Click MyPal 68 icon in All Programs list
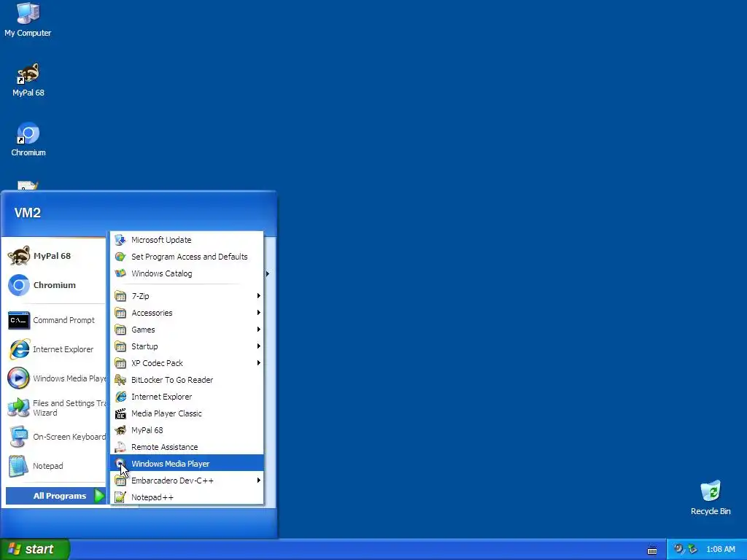The image size is (747, 560). pos(120,430)
